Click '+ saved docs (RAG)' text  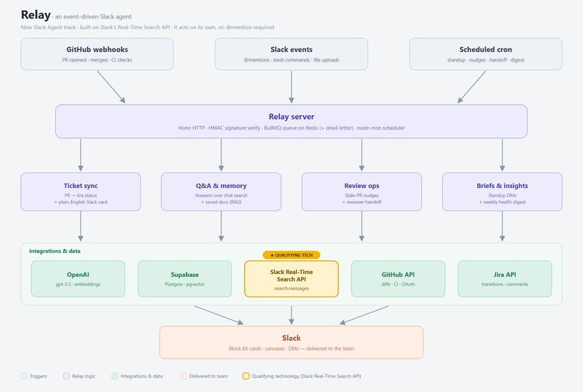point(221,202)
